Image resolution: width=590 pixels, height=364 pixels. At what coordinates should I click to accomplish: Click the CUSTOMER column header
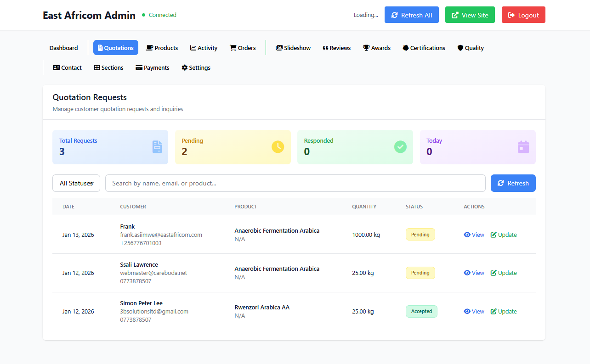tap(133, 207)
